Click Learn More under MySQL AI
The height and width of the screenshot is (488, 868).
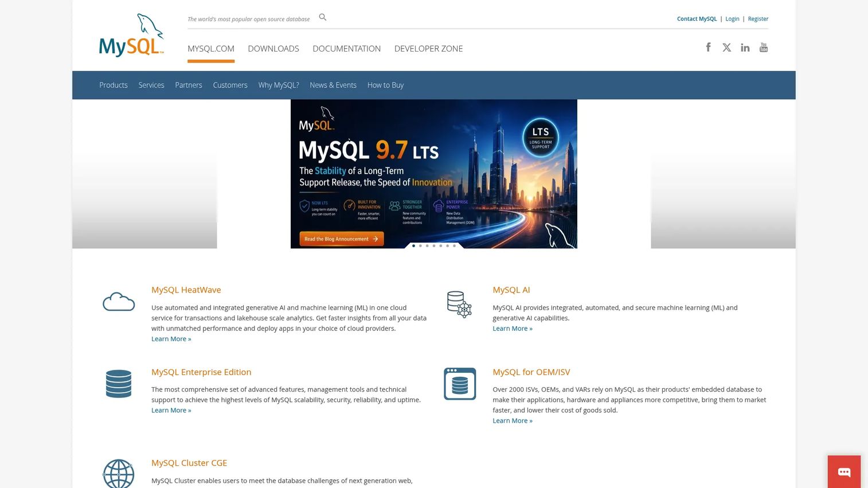(x=513, y=329)
